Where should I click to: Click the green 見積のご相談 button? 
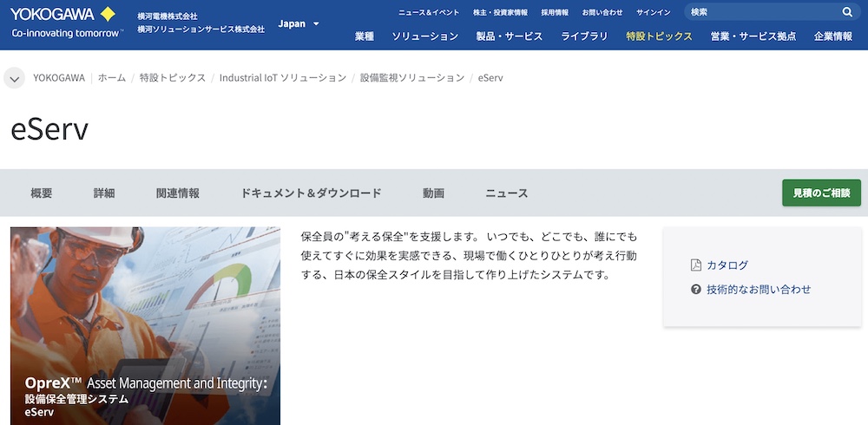click(821, 193)
